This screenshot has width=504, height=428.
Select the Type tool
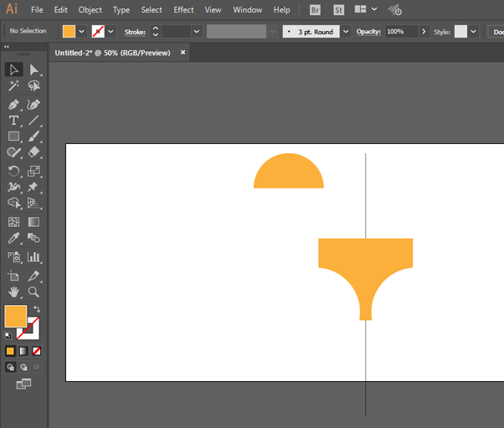(14, 121)
